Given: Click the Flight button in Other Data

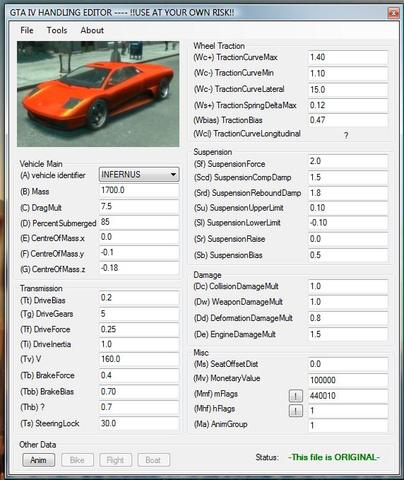Looking at the screenshot, I should (x=115, y=460).
